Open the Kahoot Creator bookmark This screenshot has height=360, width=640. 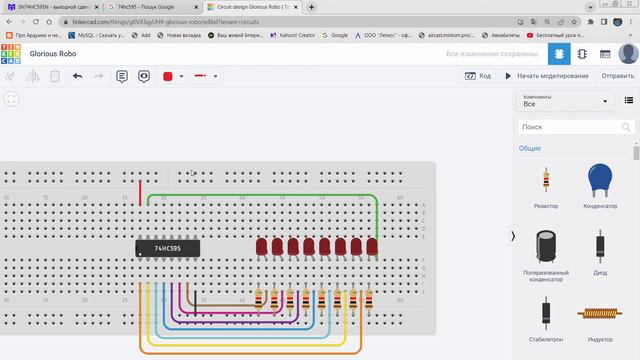tap(293, 35)
